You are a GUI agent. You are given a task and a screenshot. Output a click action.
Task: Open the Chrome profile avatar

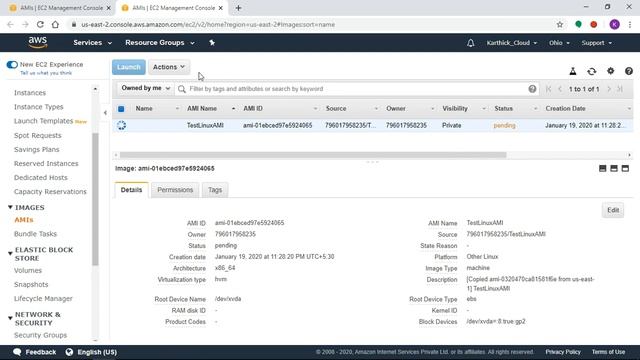coord(614,24)
